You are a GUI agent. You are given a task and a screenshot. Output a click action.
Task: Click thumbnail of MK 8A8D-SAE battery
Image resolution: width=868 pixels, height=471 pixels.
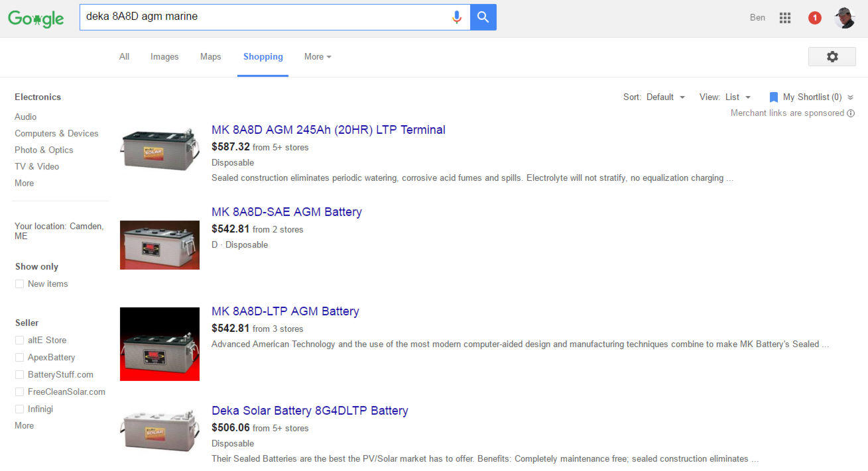pyautogui.click(x=160, y=245)
